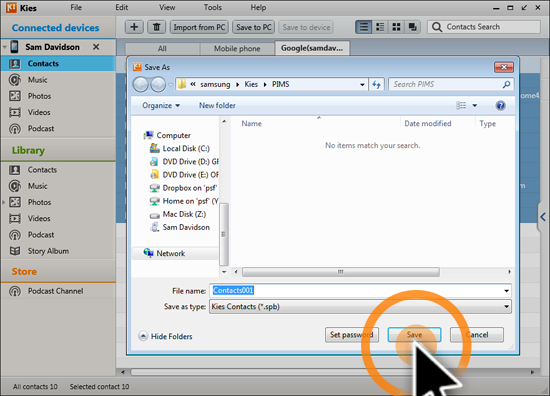Switch to the All tab
The image size is (550, 396).
(162, 49)
